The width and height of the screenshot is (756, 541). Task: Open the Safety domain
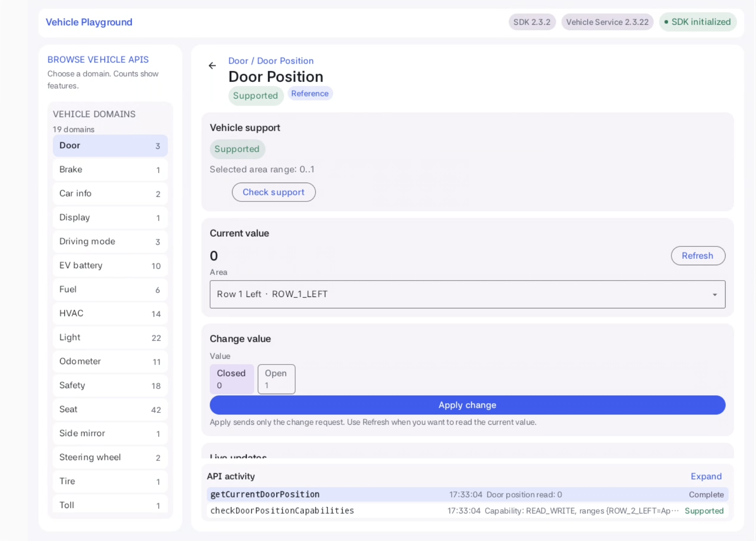pos(110,386)
